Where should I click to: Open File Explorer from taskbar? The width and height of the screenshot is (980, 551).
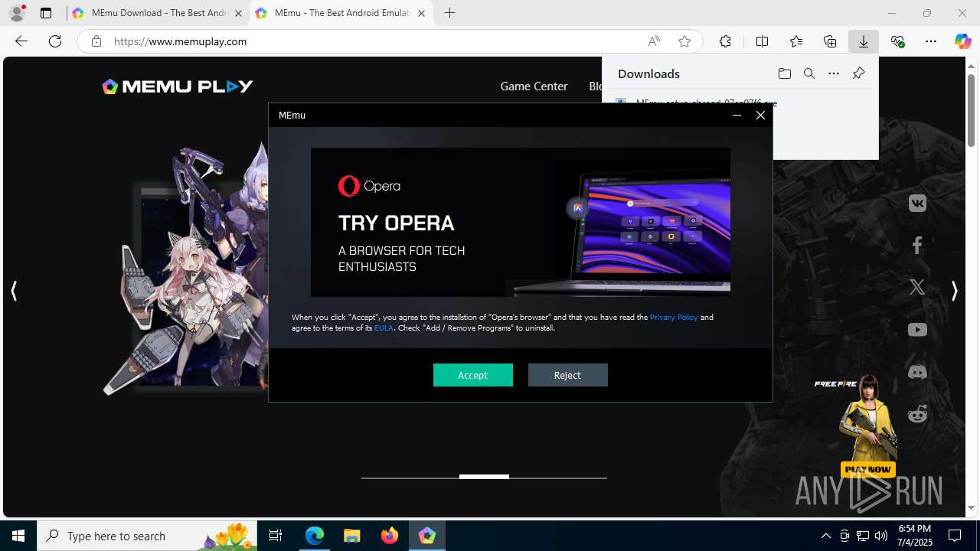click(352, 536)
